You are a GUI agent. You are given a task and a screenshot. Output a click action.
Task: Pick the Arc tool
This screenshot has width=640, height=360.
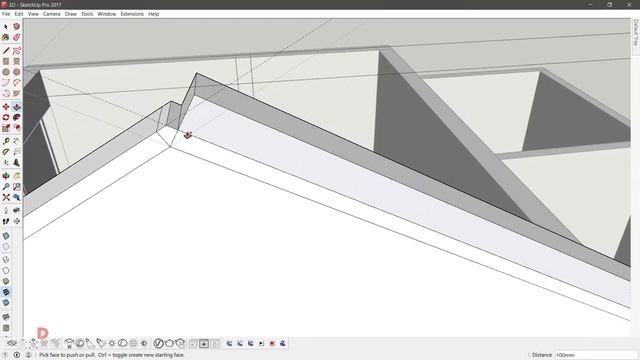6,83
